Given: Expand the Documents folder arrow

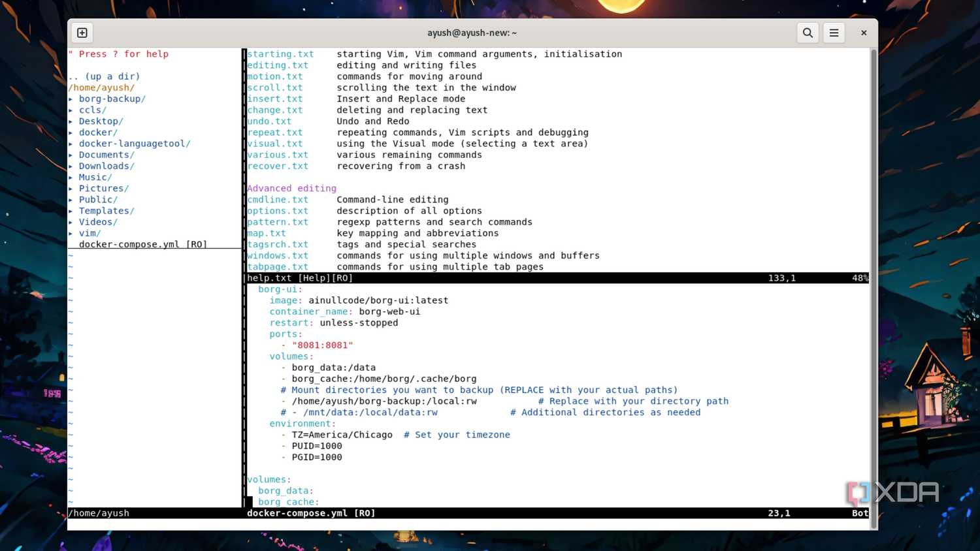Looking at the screenshot, I should 71,155.
